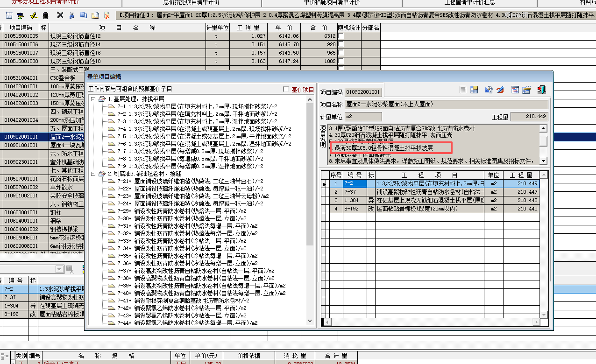596x364 pixels.
Task: Click dialog table row 1 with code 7-2
Action: pos(430,184)
